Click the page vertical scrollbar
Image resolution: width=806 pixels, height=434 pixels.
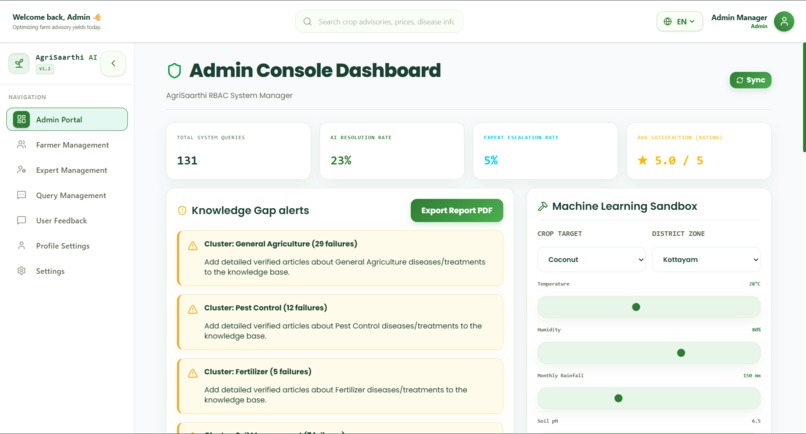[x=803, y=97]
